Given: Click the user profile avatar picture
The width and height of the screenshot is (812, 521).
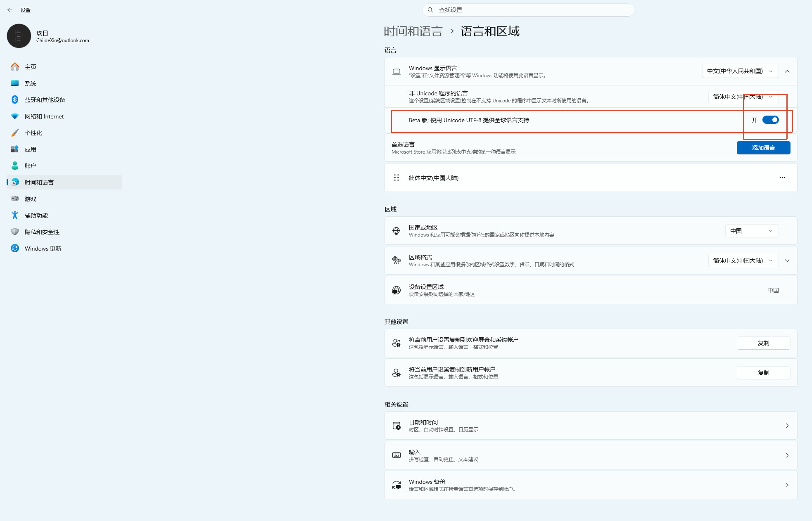Looking at the screenshot, I should click(19, 36).
